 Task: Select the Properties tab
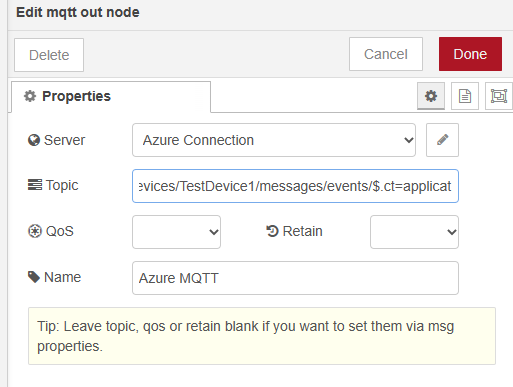(x=111, y=97)
